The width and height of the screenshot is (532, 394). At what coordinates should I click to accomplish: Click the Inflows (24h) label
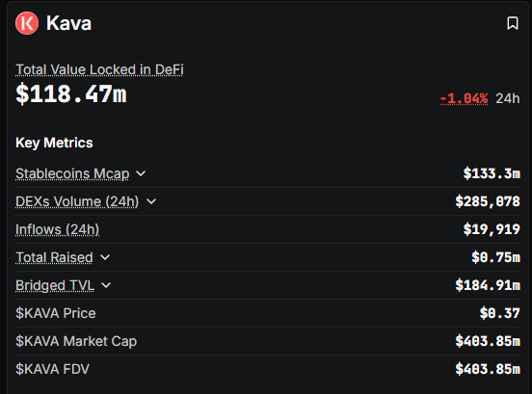pos(57,229)
